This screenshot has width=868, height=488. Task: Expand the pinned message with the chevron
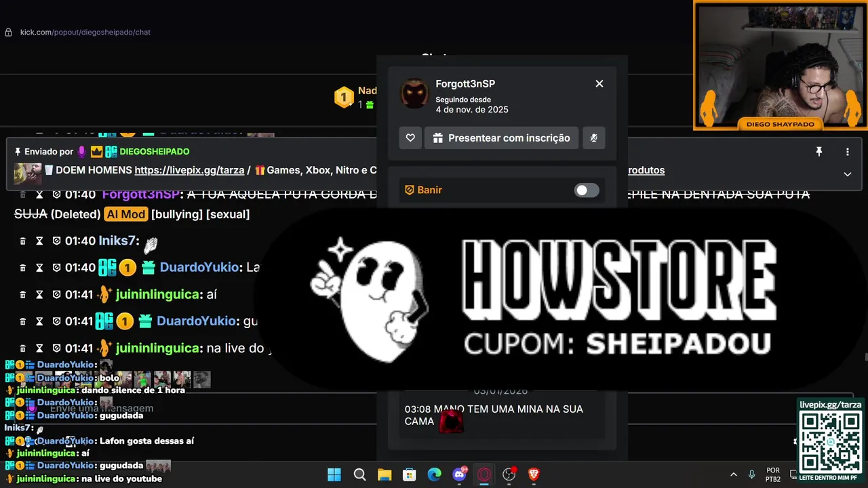pyautogui.click(x=847, y=174)
